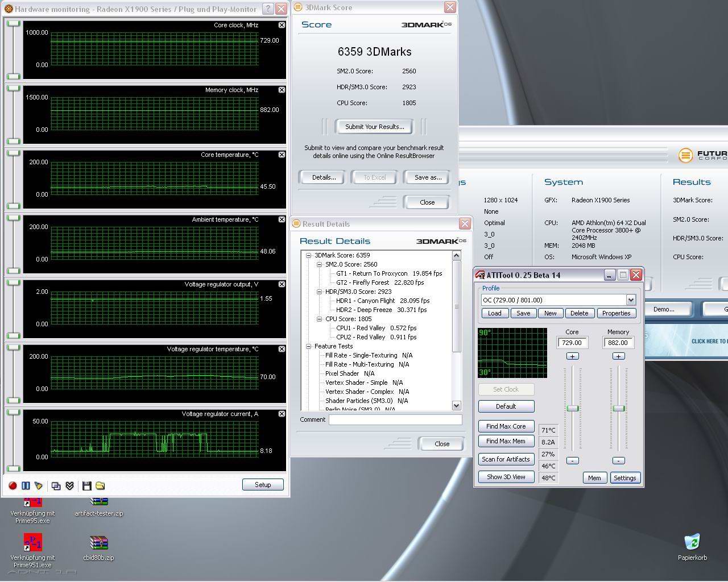The width and height of the screenshot is (728, 582).
Task: Click the Memory clock slider handle
Action: pos(619,408)
